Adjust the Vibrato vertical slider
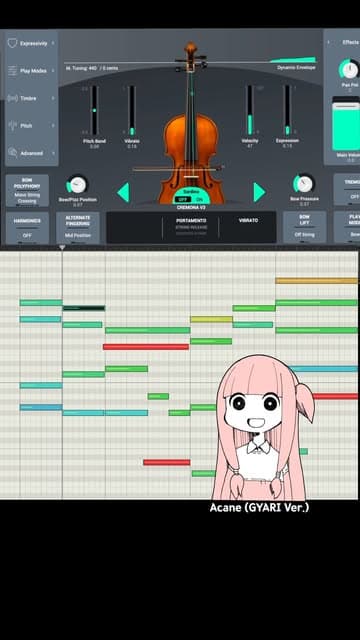The width and height of the screenshot is (360, 640). click(132, 110)
